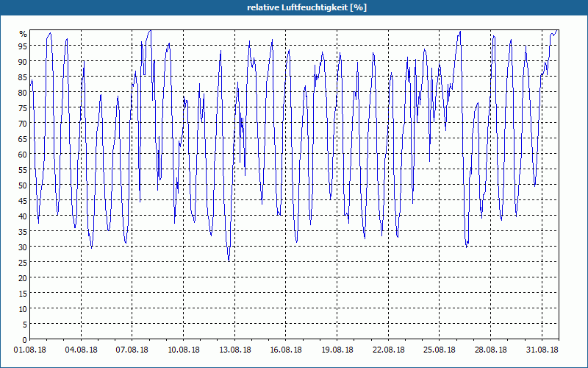The height and width of the screenshot is (368, 588).
Task: Click the 07.08.18 date label
Action: 132,350
